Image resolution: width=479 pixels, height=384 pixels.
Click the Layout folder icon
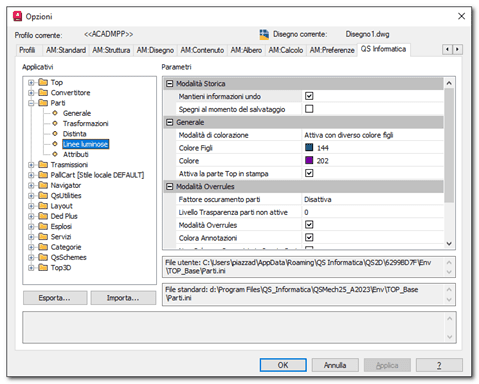coord(43,206)
